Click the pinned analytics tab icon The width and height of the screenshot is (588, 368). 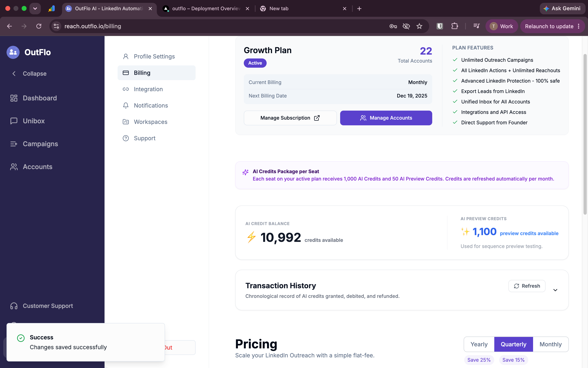[51, 9]
